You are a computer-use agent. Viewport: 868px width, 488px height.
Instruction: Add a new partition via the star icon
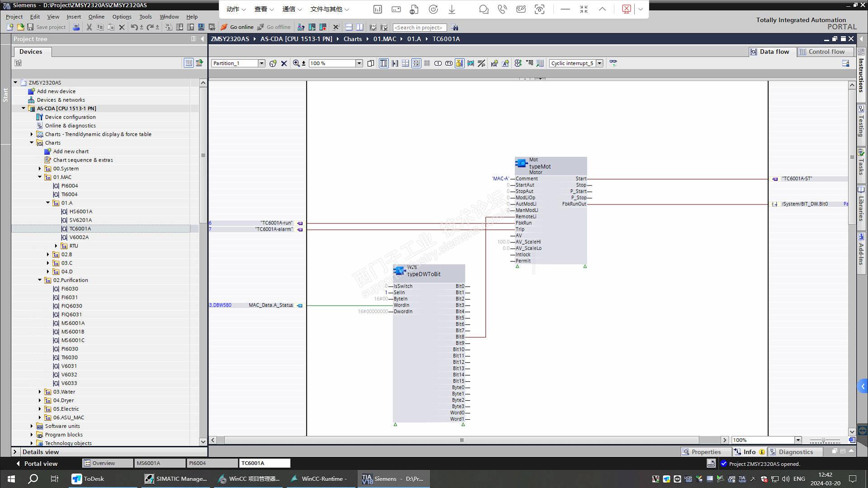point(273,63)
